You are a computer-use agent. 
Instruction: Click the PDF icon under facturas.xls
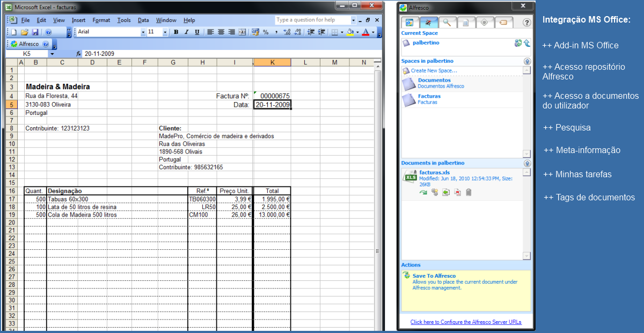coord(457,192)
